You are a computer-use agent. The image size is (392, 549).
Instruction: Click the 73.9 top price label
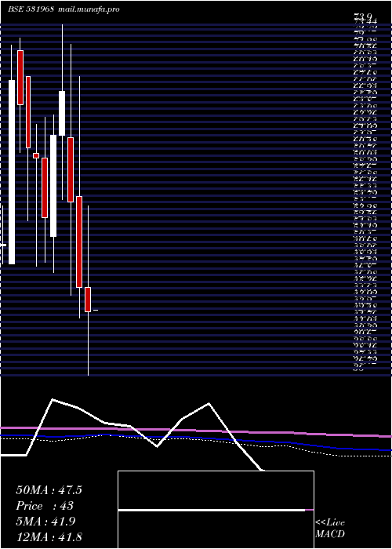point(363,16)
